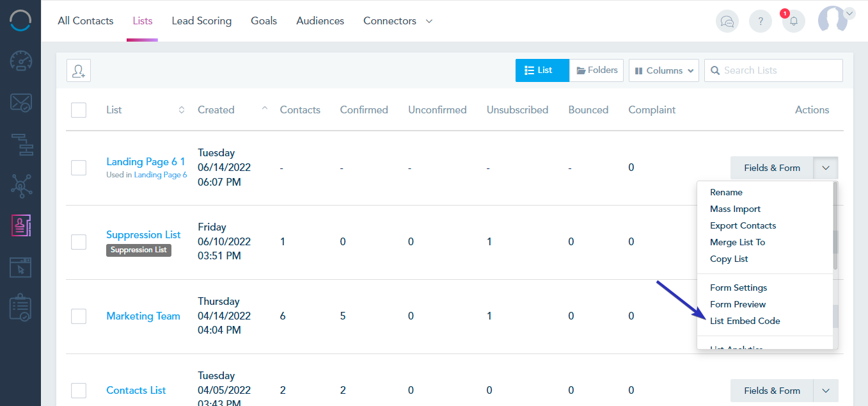868x406 pixels.
Task: Open the Columns dropdown
Action: [x=664, y=70]
